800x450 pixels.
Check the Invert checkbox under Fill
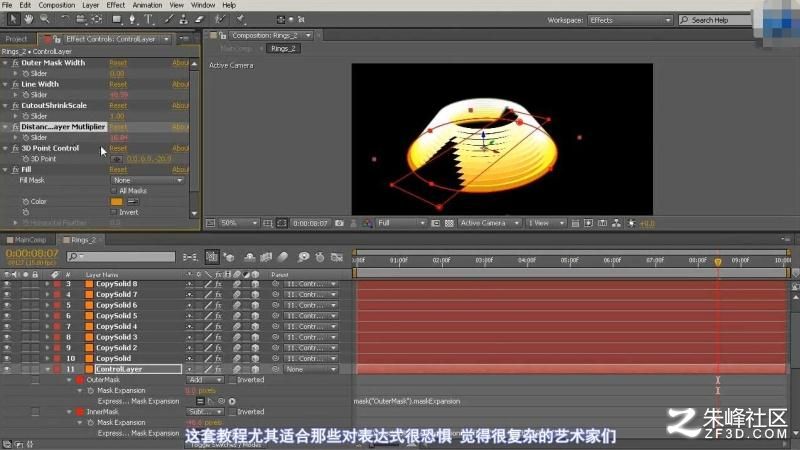click(x=114, y=212)
